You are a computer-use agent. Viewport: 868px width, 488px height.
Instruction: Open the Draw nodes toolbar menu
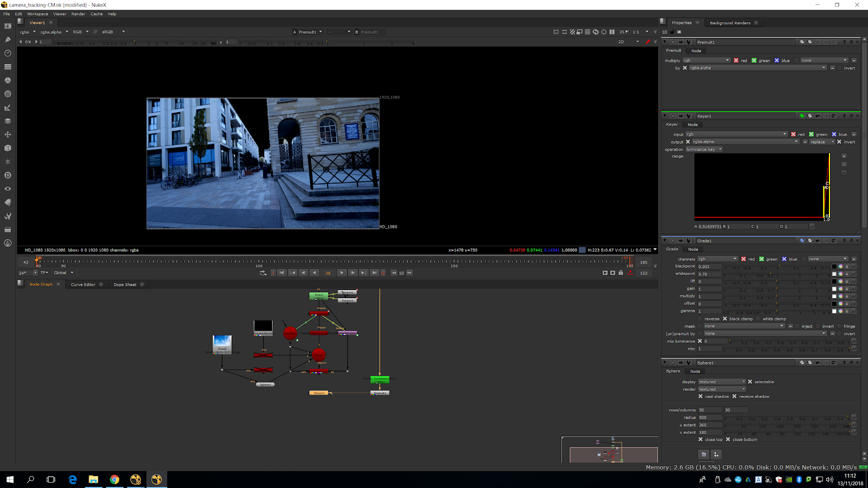coord(8,40)
